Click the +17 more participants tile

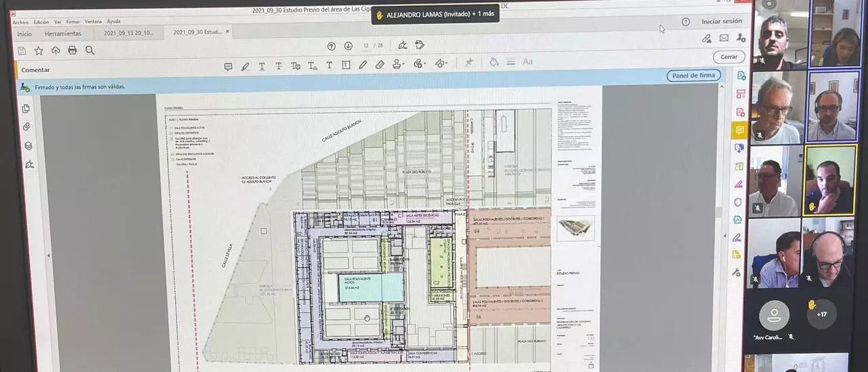pyautogui.click(x=821, y=314)
